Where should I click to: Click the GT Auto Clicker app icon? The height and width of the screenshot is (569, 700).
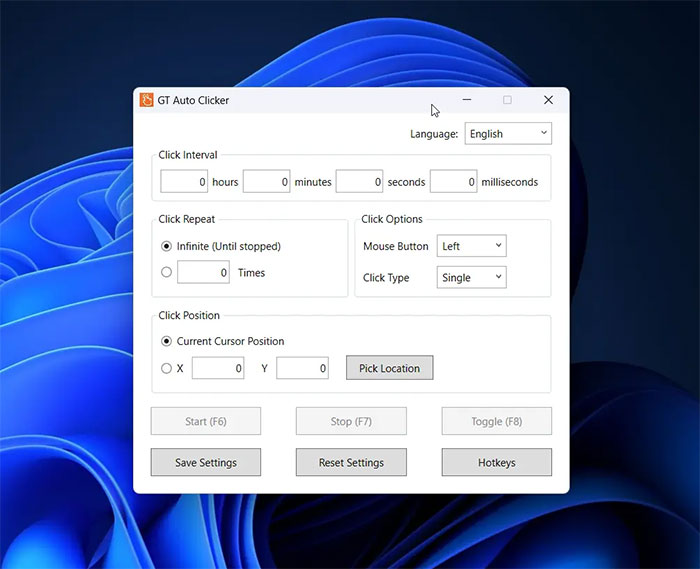[147, 100]
